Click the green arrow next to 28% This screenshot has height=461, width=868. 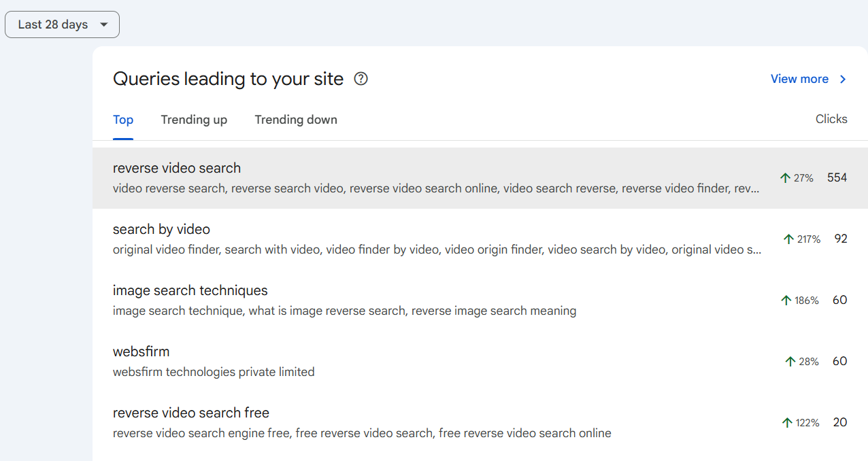(x=790, y=362)
